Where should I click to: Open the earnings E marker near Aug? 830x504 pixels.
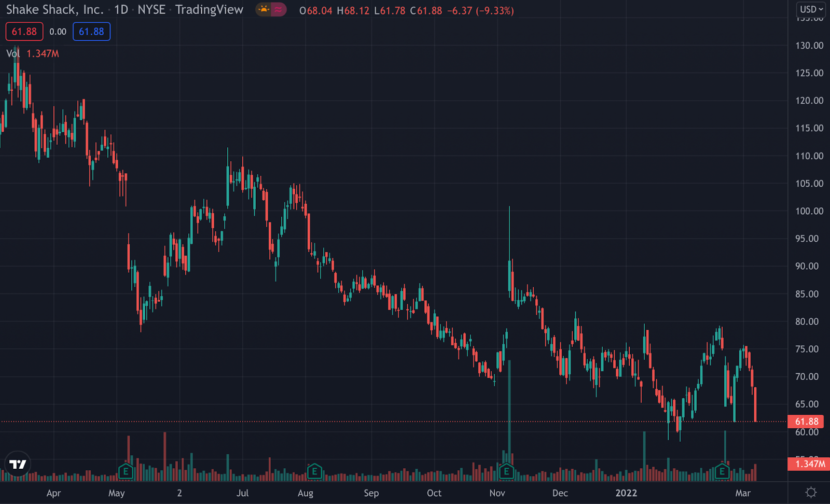click(314, 472)
